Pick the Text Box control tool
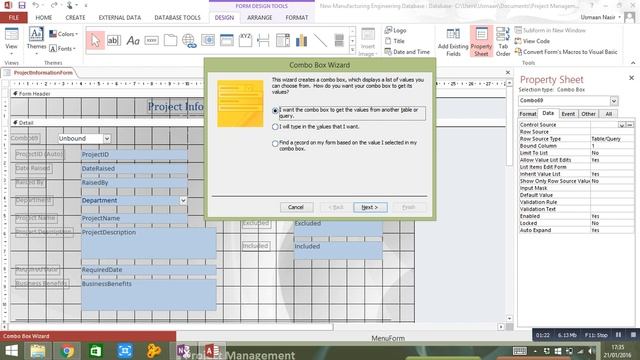The height and width of the screenshot is (360, 640). 114,40
